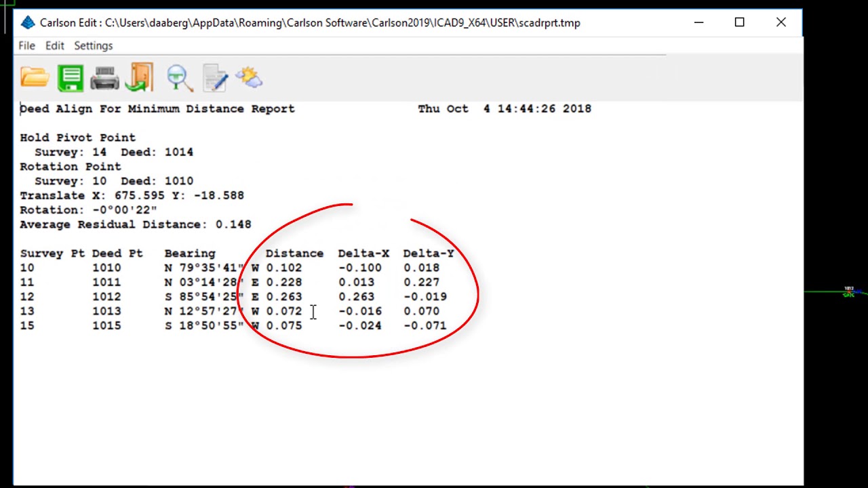868x488 pixels.
Task: Click the 'Deed Pt' column header
Action: (117, 253)
